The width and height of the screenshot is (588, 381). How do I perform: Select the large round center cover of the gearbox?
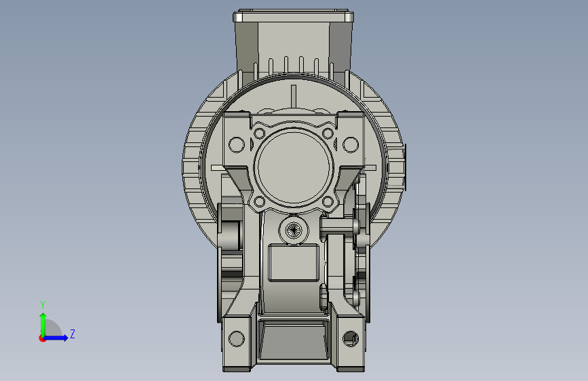pos(294,167)
